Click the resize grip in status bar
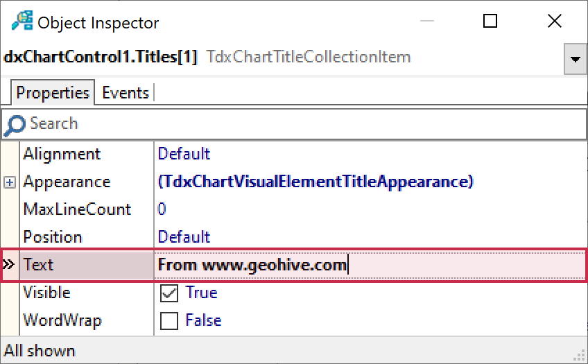 tap(580, 356)
